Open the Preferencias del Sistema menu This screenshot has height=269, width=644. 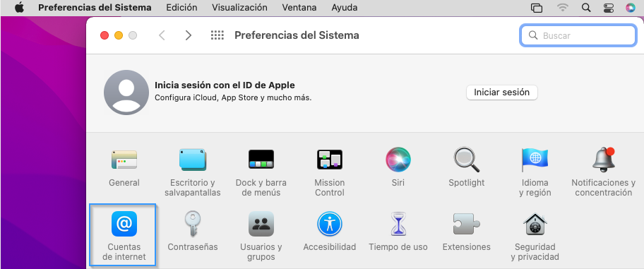(x=95, y=8)
